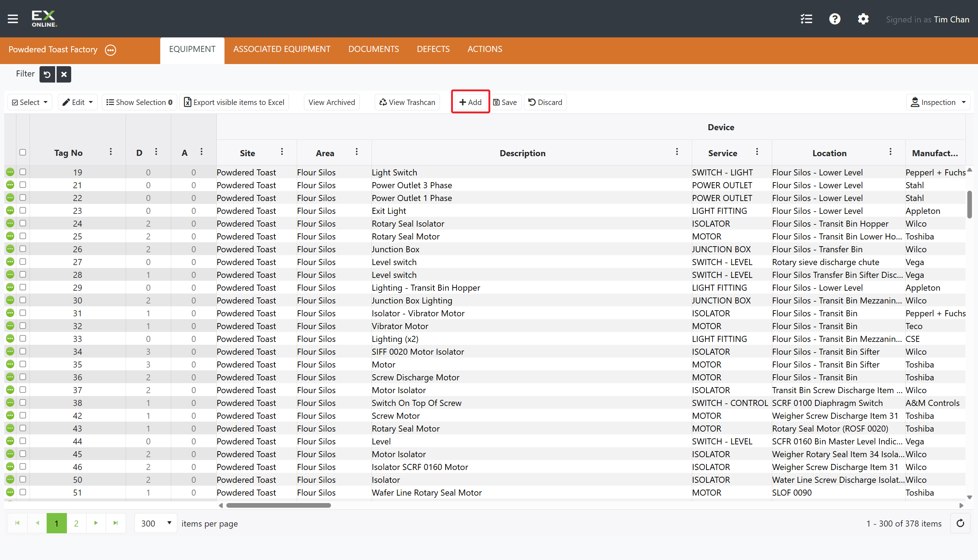
Task: Open D column options menu
Action: click(156, 152)
